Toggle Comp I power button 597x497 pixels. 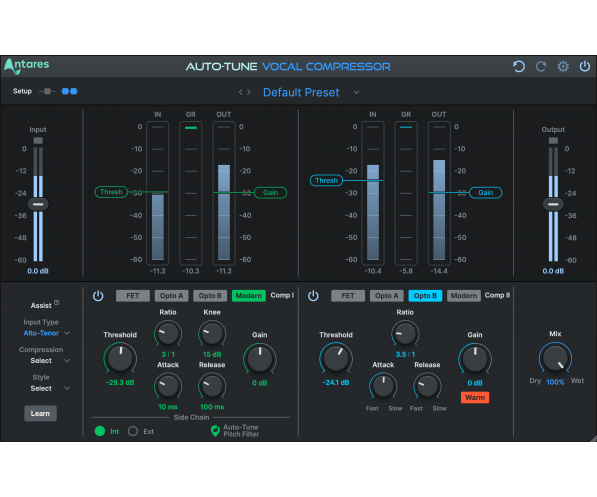tap(98, 296)
